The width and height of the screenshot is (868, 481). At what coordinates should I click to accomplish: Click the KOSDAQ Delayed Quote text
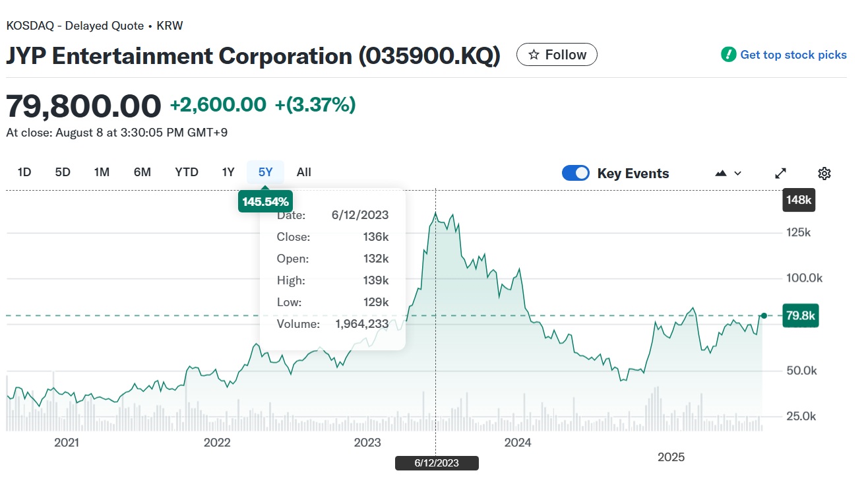tap(94, 26)
